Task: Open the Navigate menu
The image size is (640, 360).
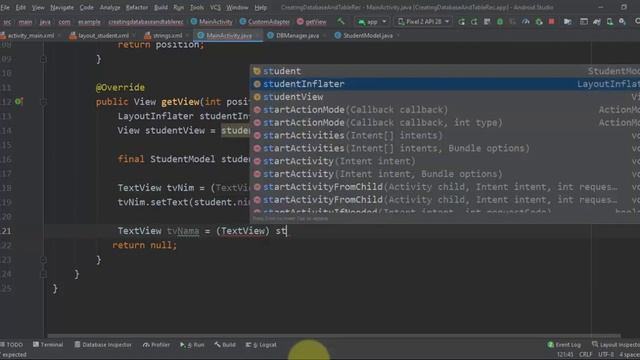Action: [x=62, y=7]
